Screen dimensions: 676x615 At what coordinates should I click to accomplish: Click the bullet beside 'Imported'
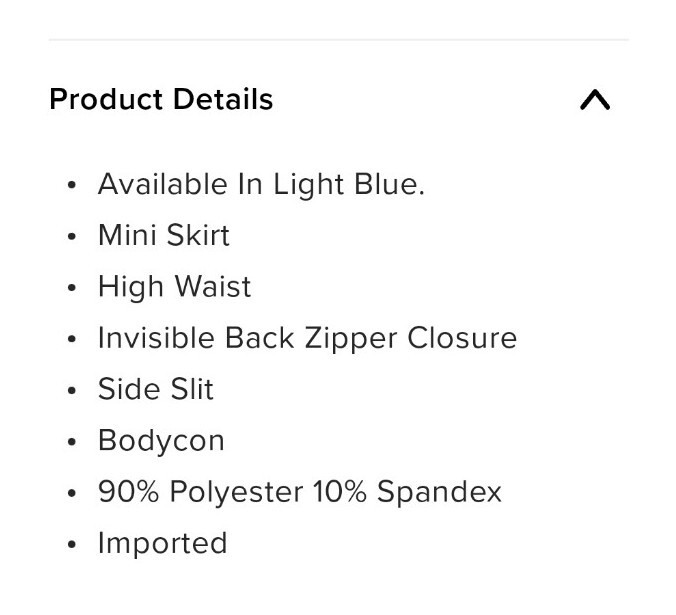(x=72, y=544)
